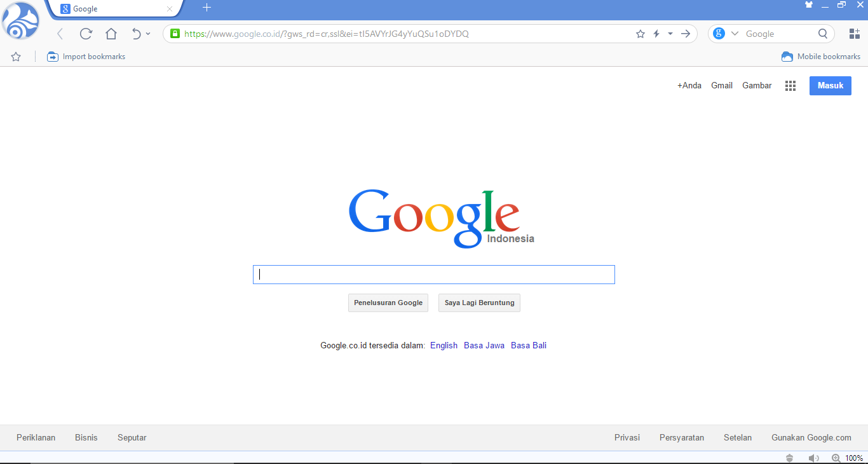Click Import bookmarks
Image resolution: width=868 pixels, height=464 pixels.
(86, 57)
